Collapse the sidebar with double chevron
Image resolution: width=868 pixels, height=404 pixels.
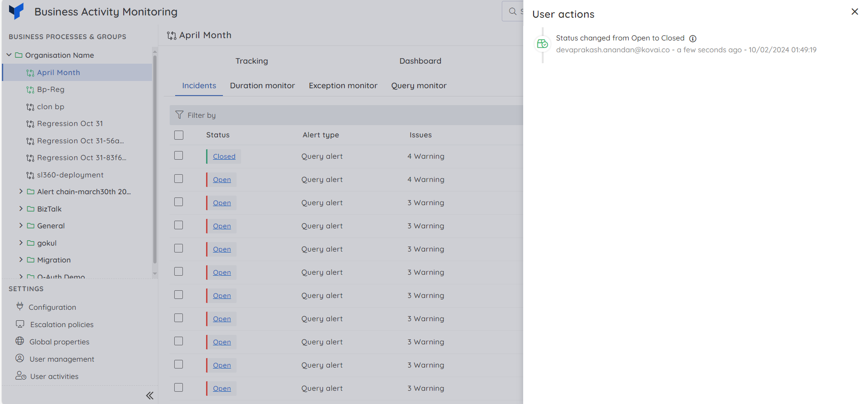[150, 395]
